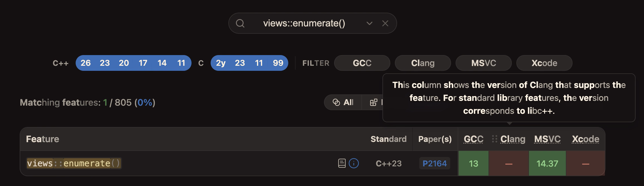Clear the search with the X icon
Viewport: 644px width, 186px height.
[x=385, y=23]
